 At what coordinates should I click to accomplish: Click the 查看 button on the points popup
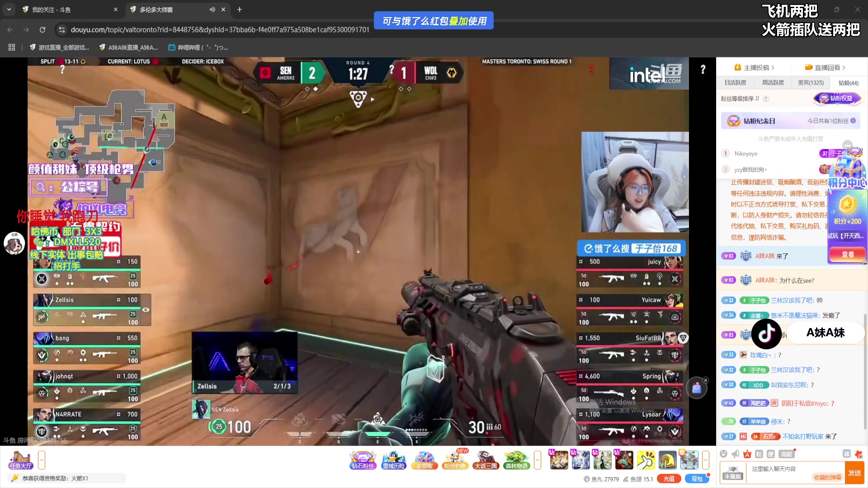[x=848, y=254]
